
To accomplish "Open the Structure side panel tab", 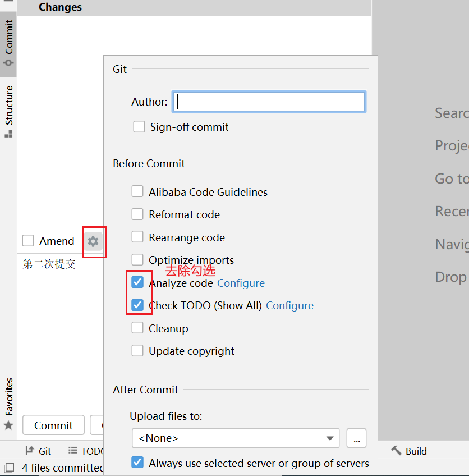I will [8, 111].
